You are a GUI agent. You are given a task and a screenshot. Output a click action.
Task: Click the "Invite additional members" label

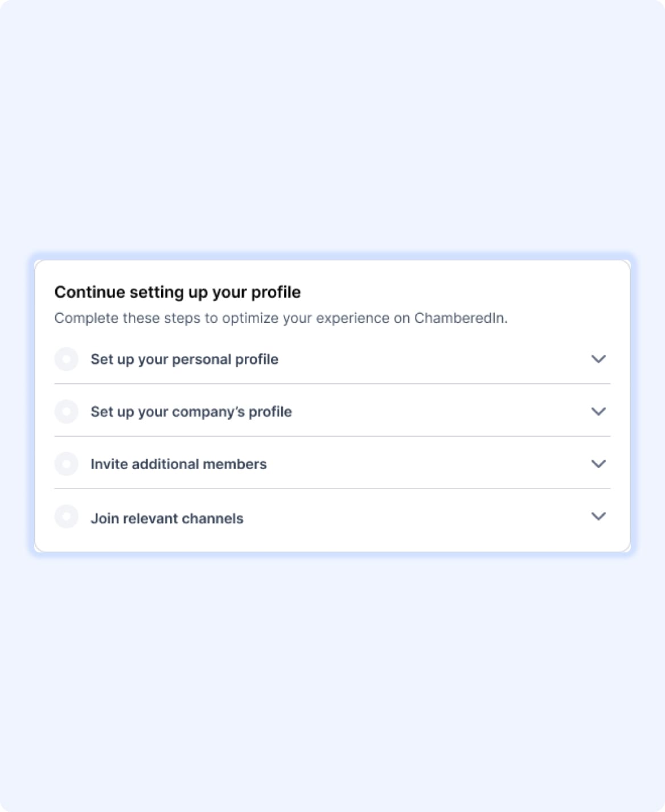[179, 464]
